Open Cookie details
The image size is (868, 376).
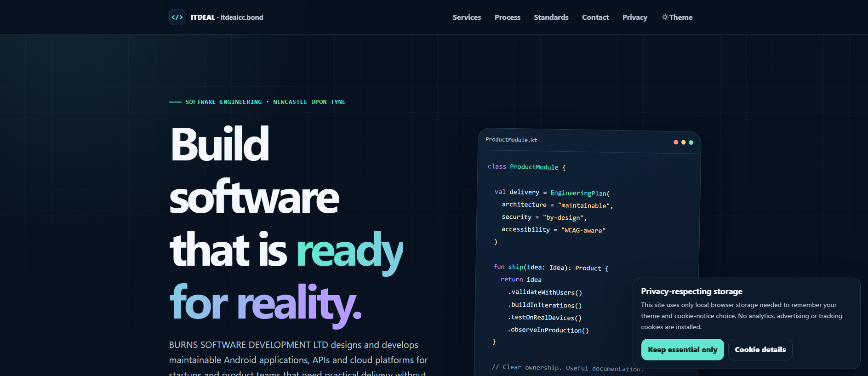pos(760,349)
